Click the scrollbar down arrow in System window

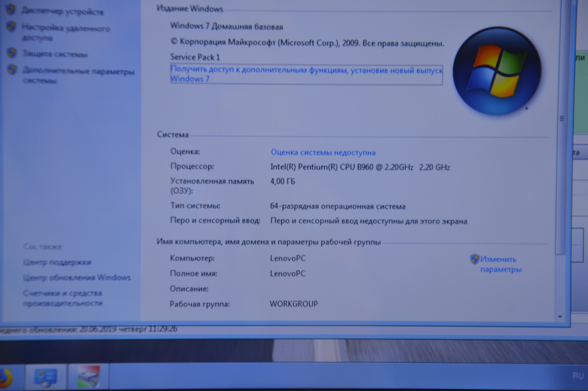560,317
